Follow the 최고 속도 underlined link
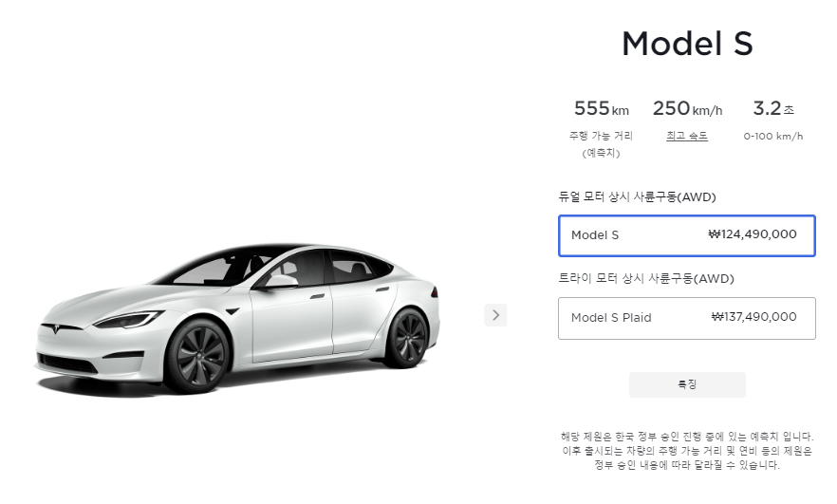 pyautogui.click(x=686, y=136)
